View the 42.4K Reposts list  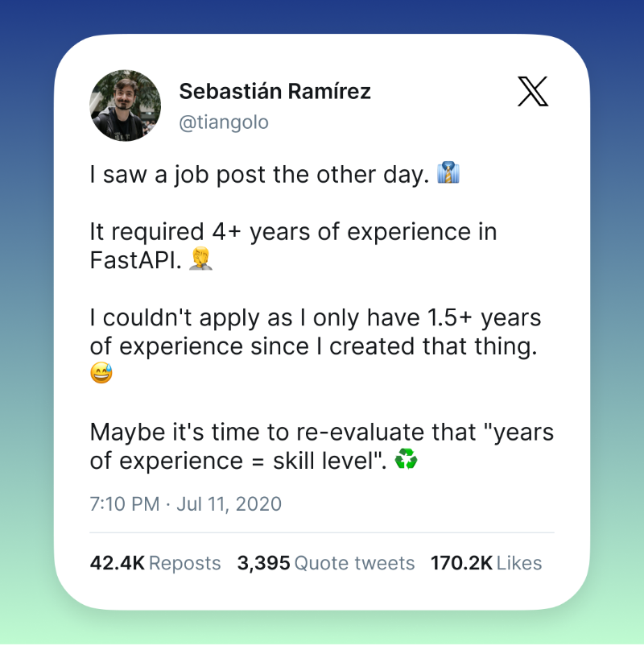(x=155, y=563)
